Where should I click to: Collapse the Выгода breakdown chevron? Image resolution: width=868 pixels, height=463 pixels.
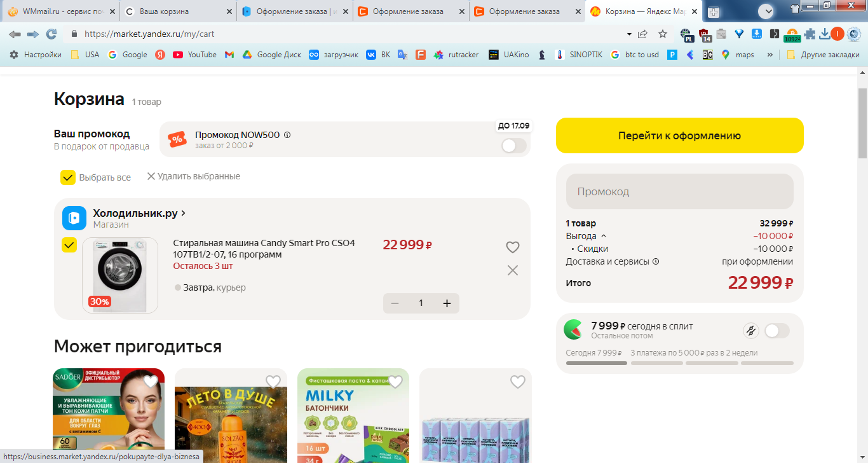pos(604,236)
